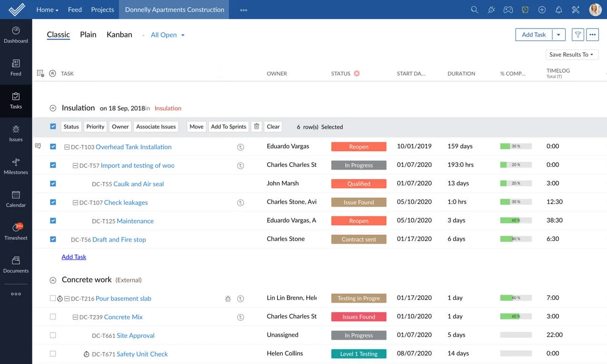
Task: Uncheck the Draft and Fire stop checkbox
Action: point(53,239)
